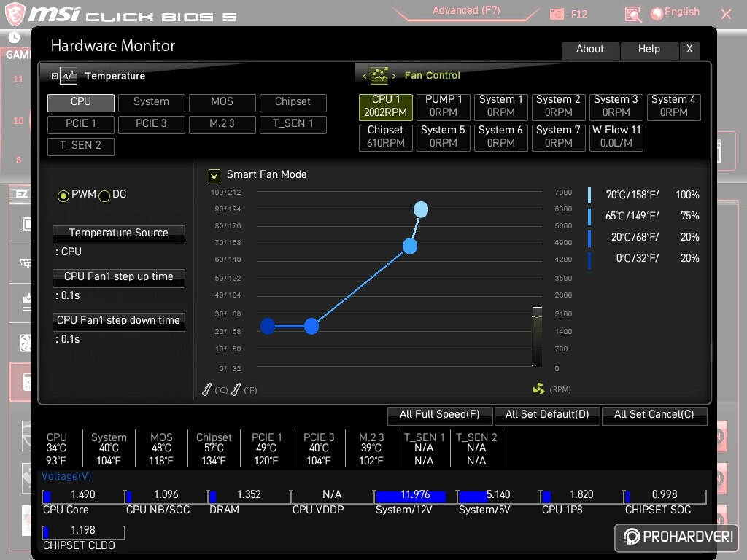Viewport: 747px width, 560px height.
Task: Click the 20°C/68°F 20% legend color bar
Action: pyautogui.click(x=589, y=238)
